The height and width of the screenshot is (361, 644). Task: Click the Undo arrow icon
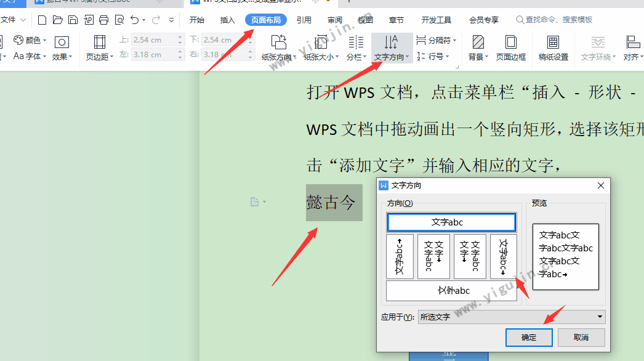pos(134,19)
